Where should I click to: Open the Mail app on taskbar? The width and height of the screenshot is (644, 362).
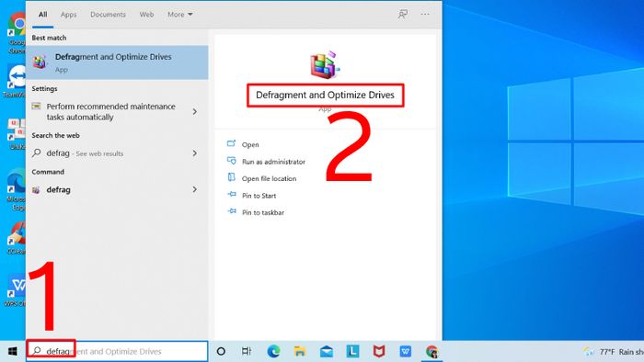[x=327, y=351]
